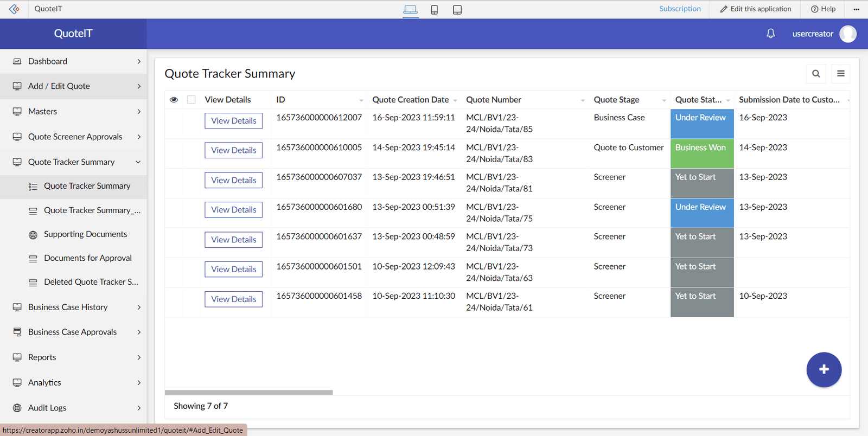Collapse the Quote Tracker Summary sidebar section

[138, 162]
